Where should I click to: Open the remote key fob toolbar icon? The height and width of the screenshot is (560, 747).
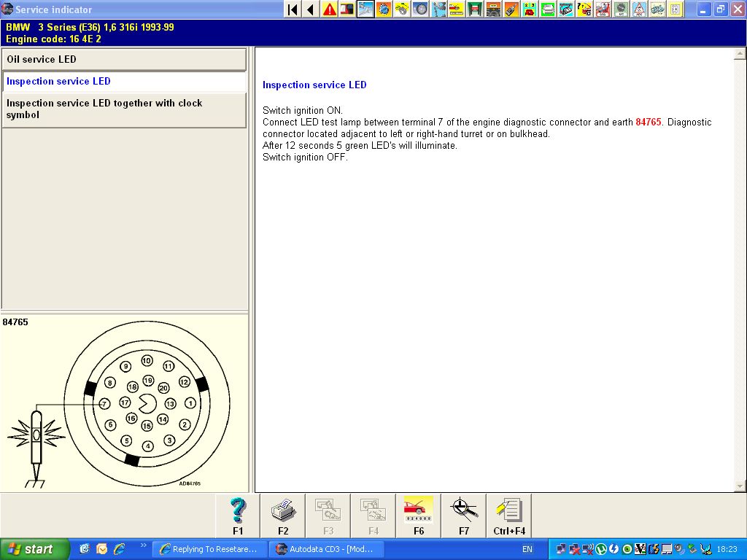click(511, 9)
